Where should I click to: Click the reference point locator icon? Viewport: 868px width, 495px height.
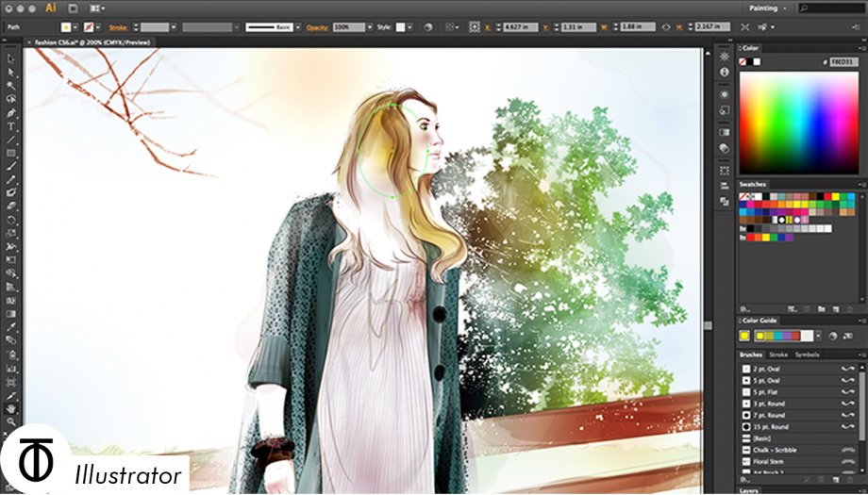475,27
